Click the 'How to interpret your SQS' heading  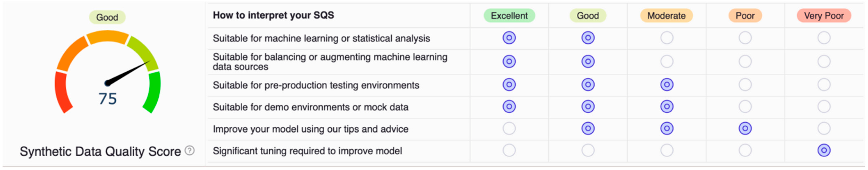pyautogui.click(x=273, y=15)
